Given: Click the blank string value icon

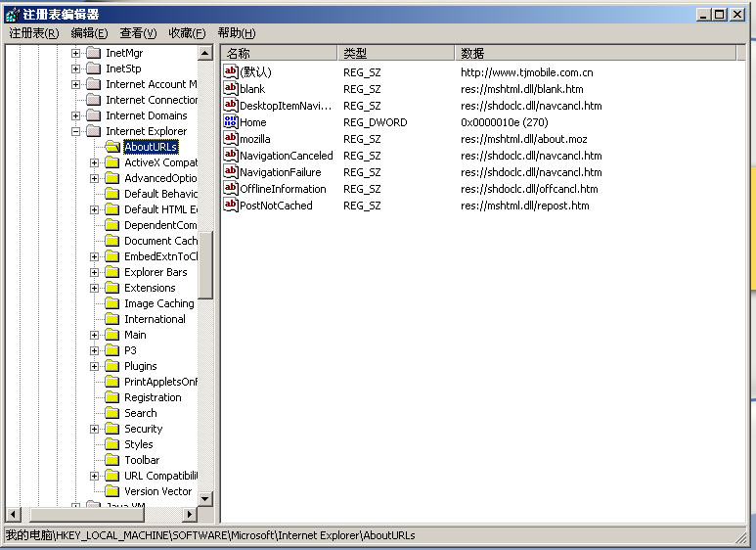Looking at the screenshot, I should tap(231, 89).
